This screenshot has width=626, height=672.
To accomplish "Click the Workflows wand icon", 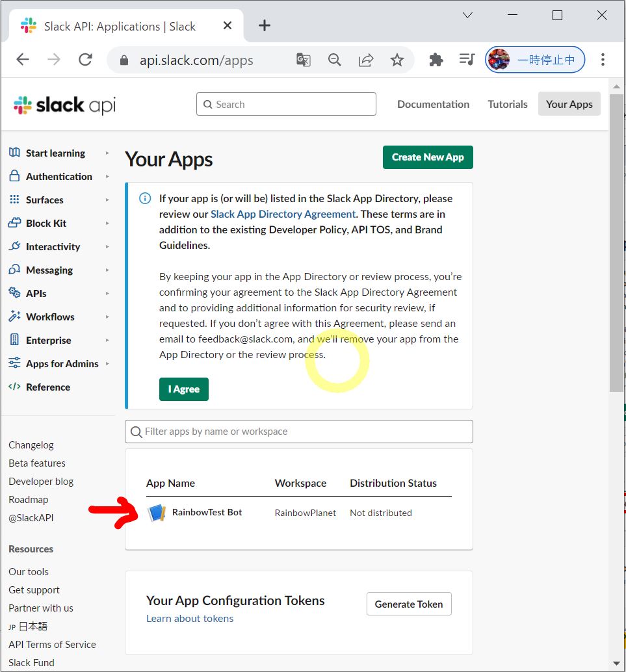I will tap(14, 317).
